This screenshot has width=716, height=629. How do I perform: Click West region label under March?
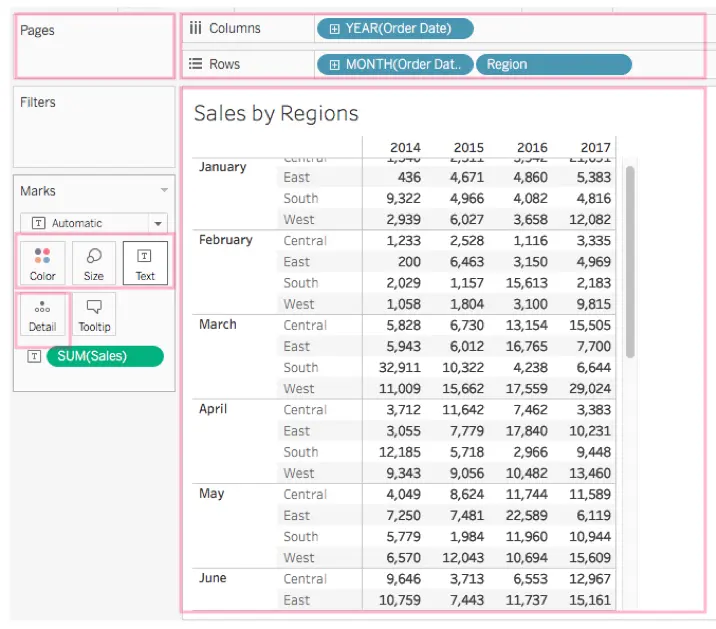(x=299, y=389)
